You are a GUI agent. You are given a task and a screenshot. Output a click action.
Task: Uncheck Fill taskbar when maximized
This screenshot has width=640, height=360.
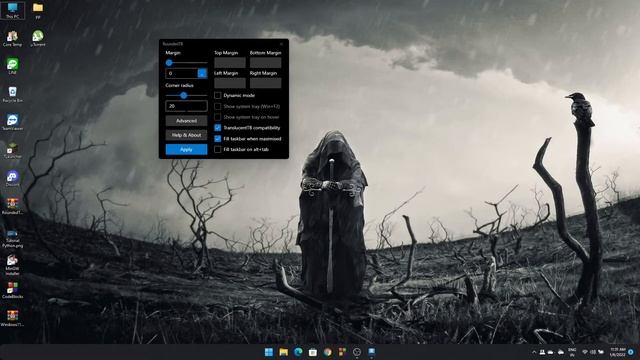coord(218,139)
